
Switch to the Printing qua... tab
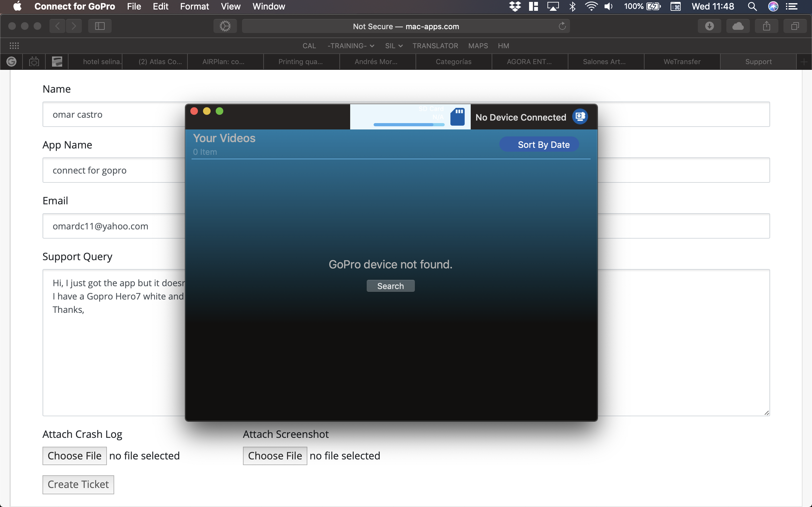coord(302,62)
